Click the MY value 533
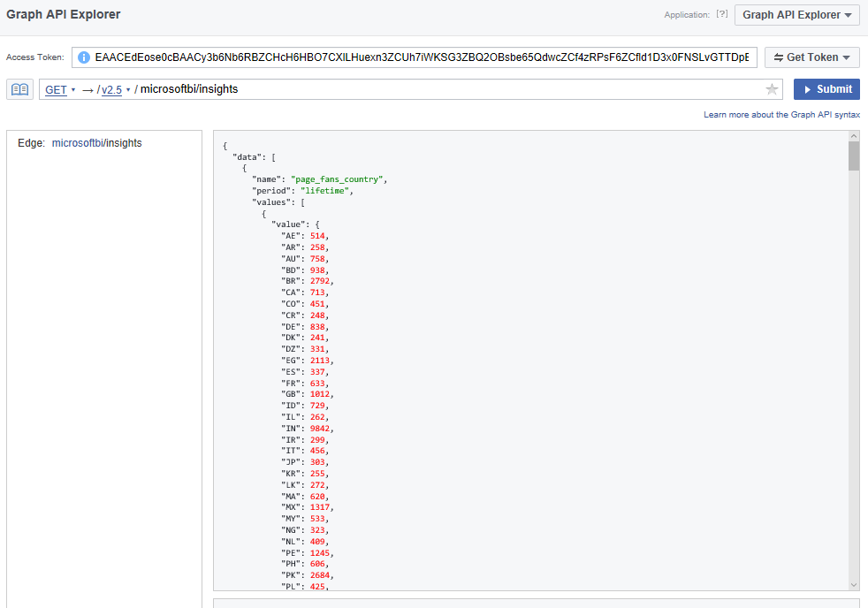The height and width of the screenshot is (608, 868). [317, 519]
